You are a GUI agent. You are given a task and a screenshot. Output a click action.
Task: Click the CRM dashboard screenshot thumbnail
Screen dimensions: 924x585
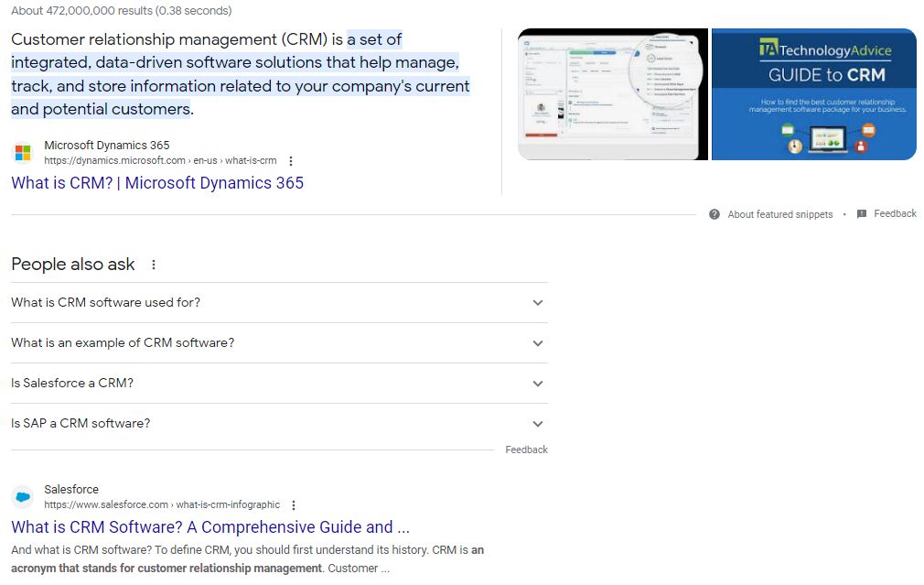612,93
